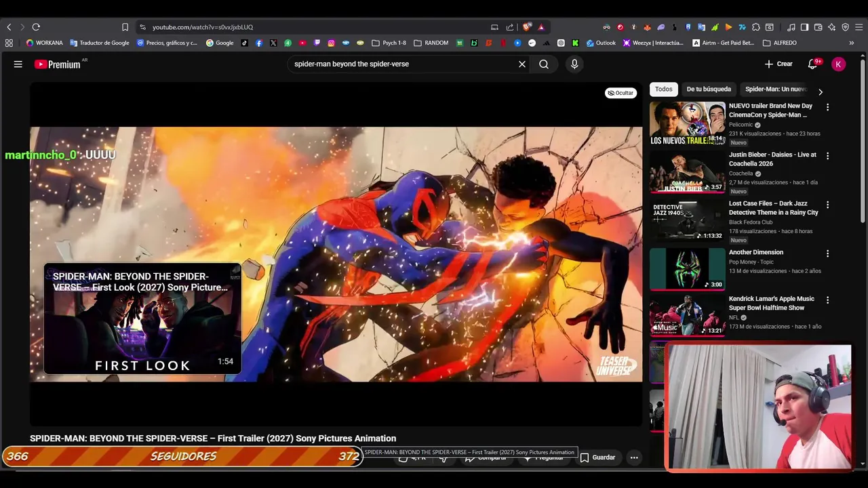Open the Traductor de Google bookmark

(x=100, y=43)
